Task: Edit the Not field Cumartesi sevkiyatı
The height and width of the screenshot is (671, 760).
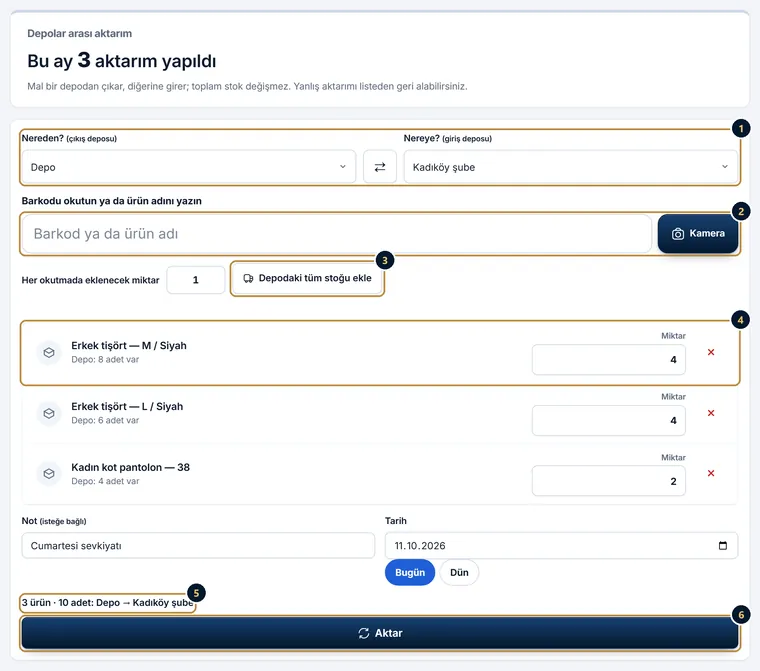Action: pos(198,545)
